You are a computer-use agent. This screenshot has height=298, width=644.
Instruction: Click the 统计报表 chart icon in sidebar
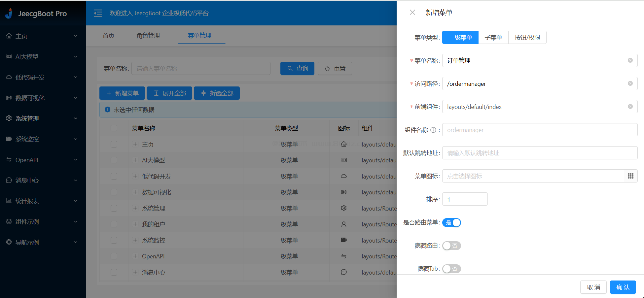pyautogui.click(x=9, y=201)
